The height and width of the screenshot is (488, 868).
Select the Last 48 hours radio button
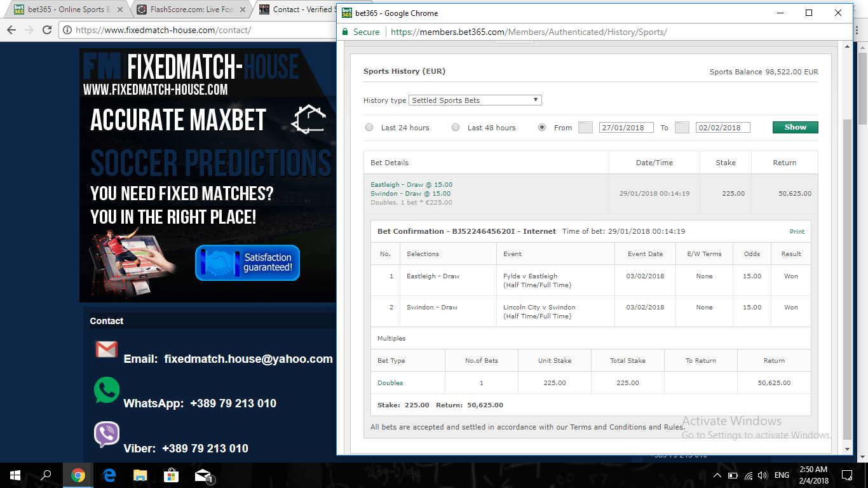(456, 127)
